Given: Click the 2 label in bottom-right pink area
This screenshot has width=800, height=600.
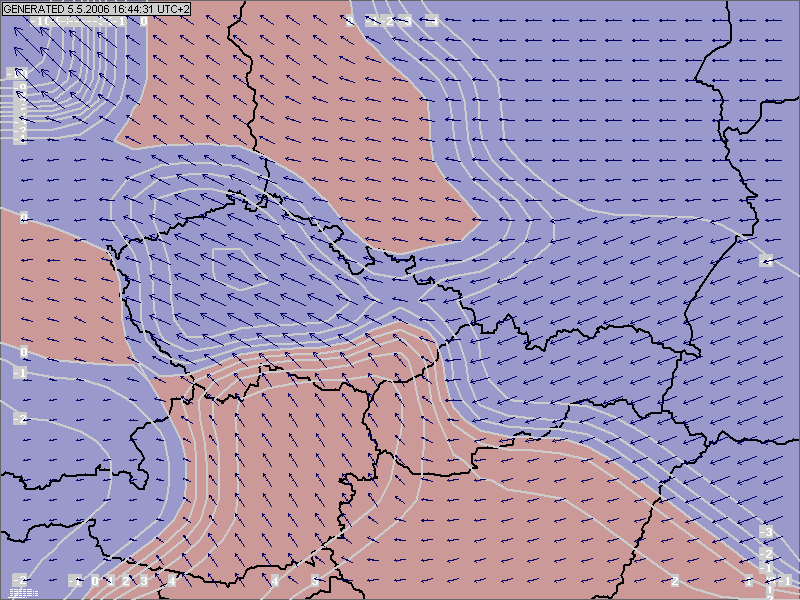Looking at the screenshot, I should click(675, 581).
